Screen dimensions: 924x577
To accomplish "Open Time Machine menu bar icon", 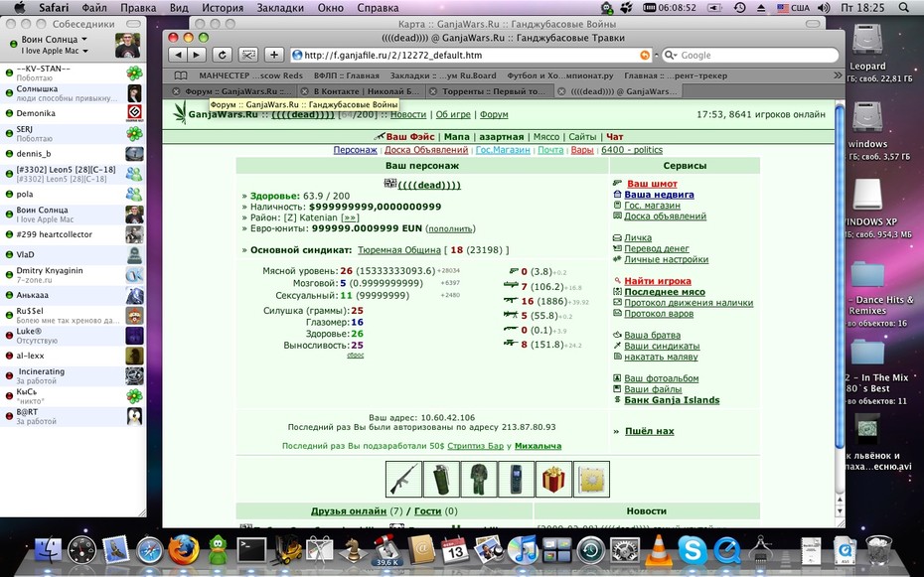I will (739, 8).
